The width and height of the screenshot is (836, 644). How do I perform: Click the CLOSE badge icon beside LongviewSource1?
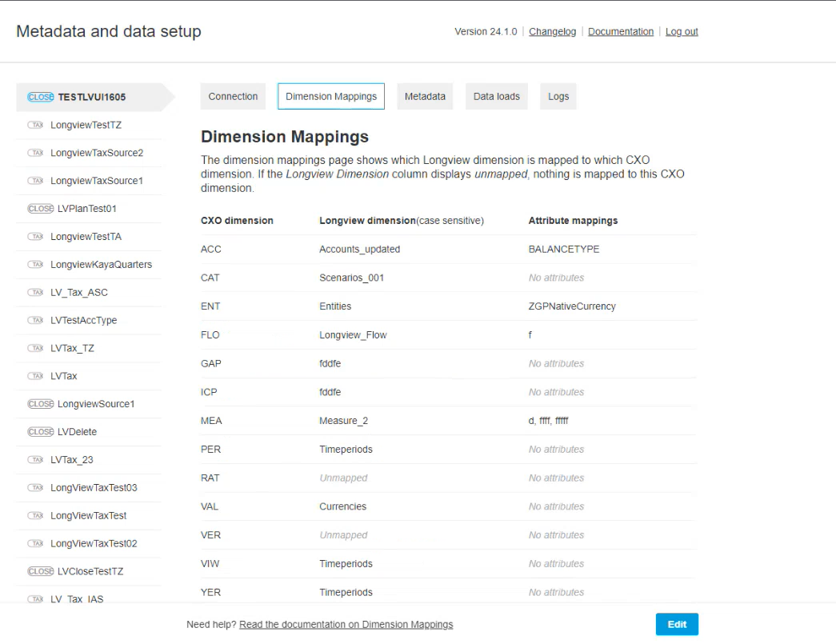pyautogui.click(x=41, y=404)
